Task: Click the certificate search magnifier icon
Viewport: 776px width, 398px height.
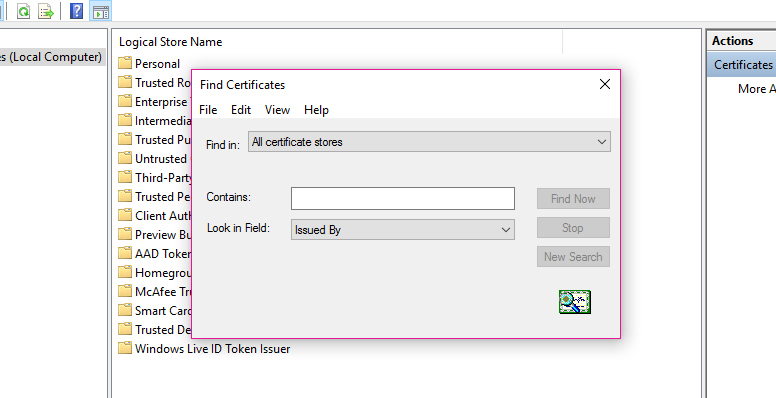Action: tap(575, 301)
